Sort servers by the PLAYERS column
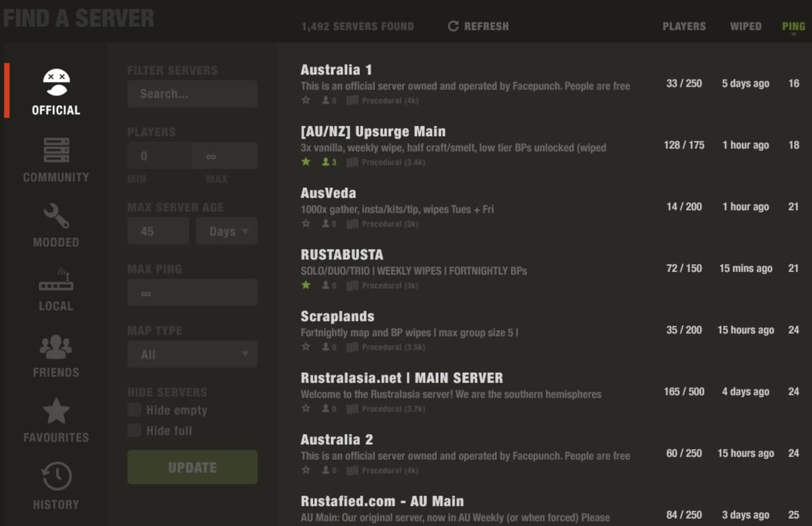 tap(684, 26)
